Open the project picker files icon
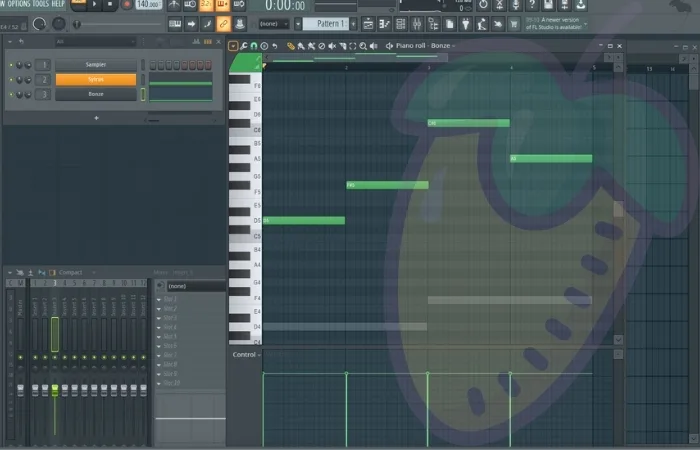Viewport: 700px width, 450px height. coord(449,24)
